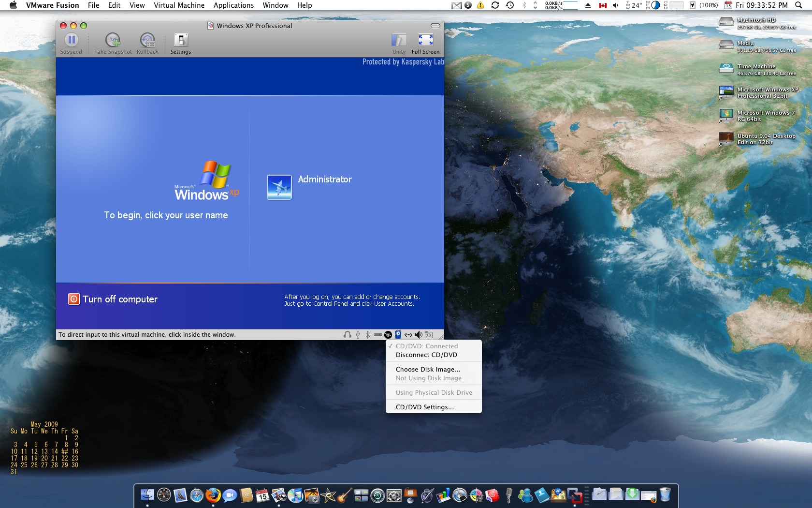
Task: Click the menu bar clock Fri 09:33:52 PM
Action: click(762, 5)
